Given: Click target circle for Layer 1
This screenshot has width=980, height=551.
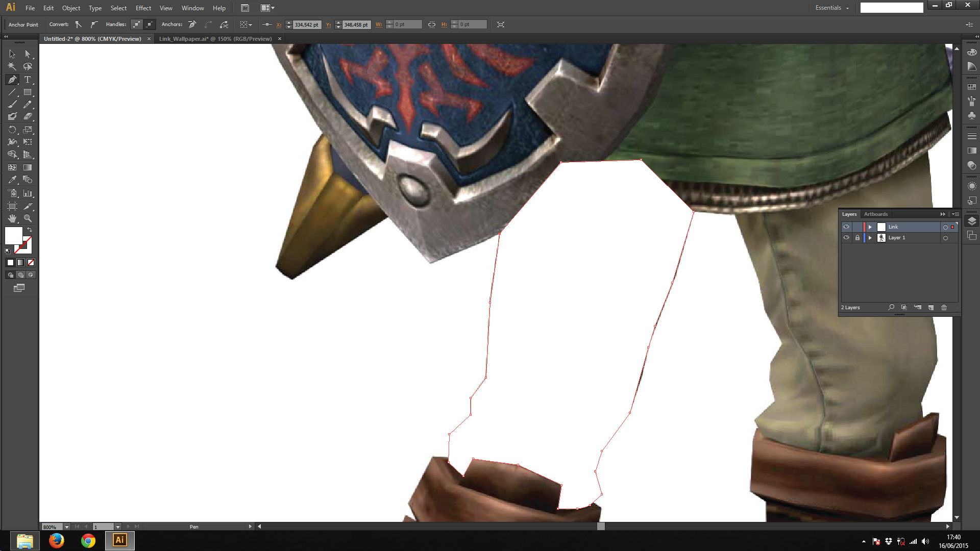Looking at the screenshot, I should click(945, 238).
